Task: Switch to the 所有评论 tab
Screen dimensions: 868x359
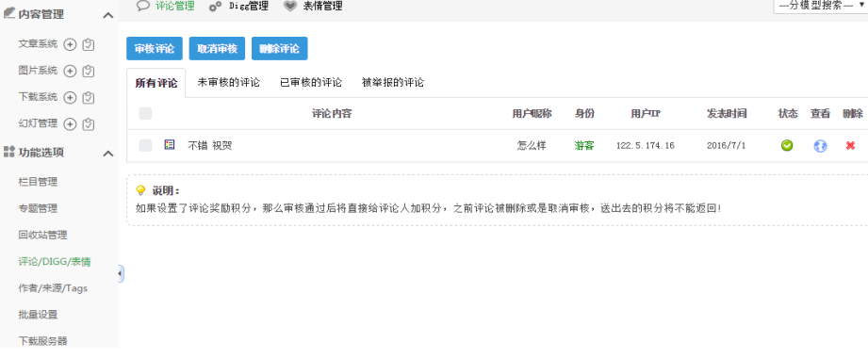Action: coord(156,83)
